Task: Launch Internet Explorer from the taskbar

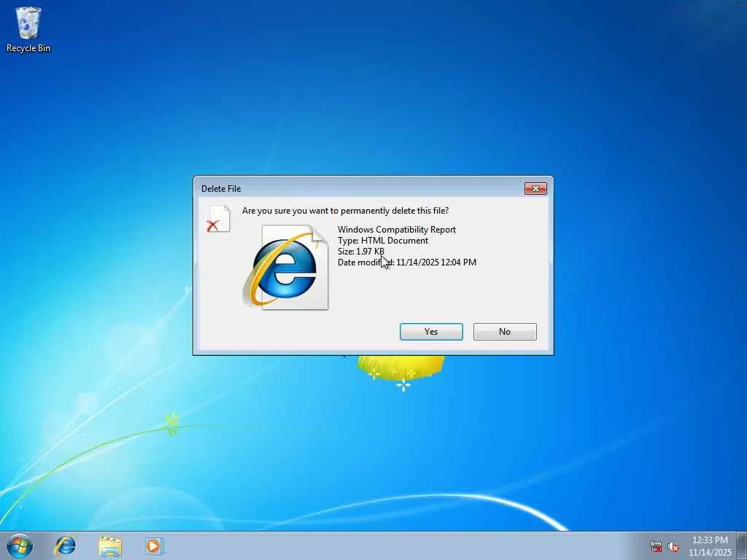Action: (x=65, y=546)
